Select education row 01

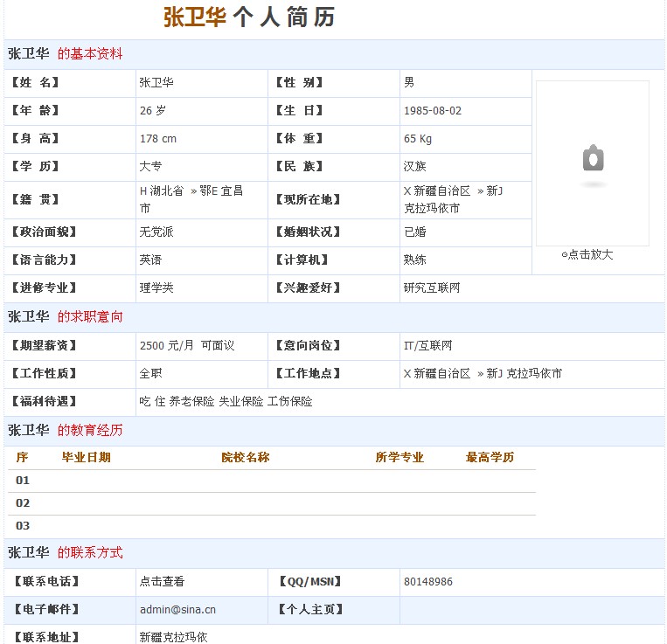[23, 481]
